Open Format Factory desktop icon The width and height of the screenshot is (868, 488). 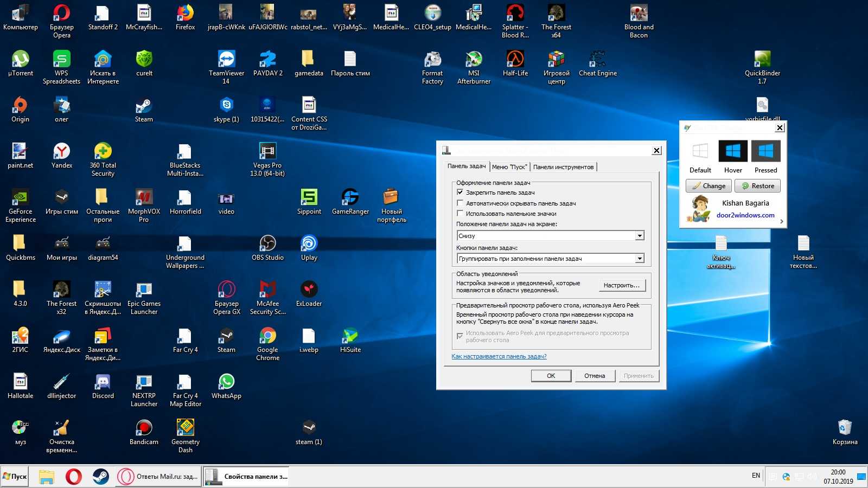(x=432, y=67)
